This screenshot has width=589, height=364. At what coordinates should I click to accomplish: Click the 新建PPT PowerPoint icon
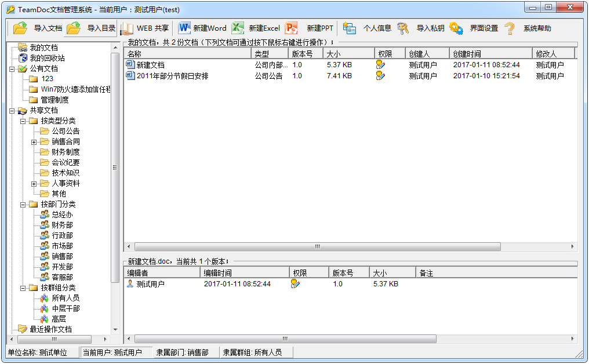point(291,28)
